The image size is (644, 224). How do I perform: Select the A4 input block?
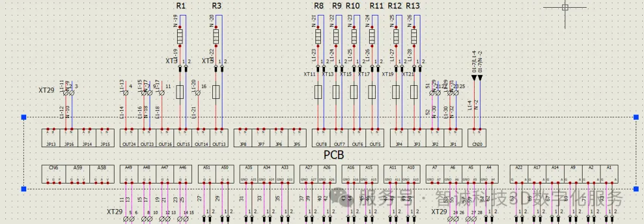[489, 174]
